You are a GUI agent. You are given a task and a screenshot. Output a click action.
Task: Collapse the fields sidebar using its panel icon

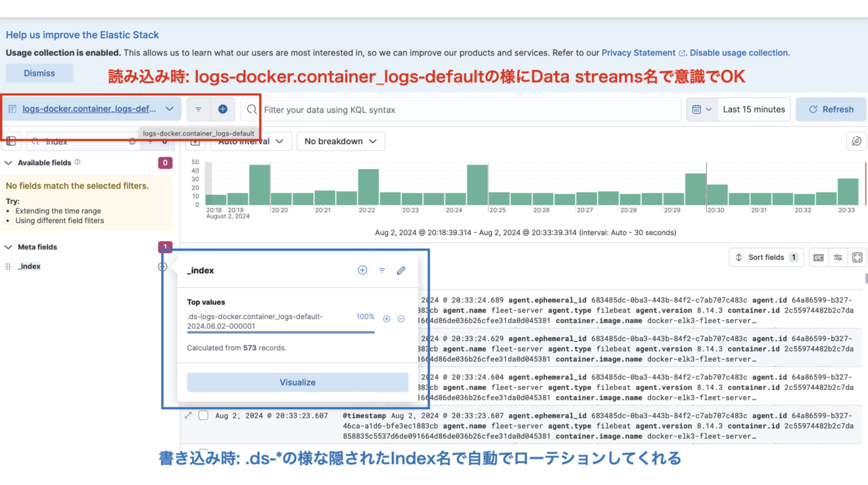[x=11, y=141]
